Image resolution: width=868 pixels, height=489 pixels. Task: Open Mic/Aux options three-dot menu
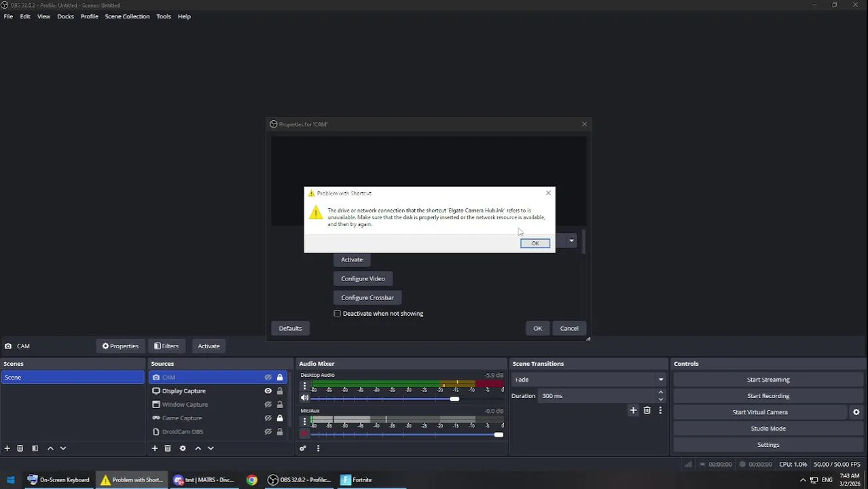304,422
